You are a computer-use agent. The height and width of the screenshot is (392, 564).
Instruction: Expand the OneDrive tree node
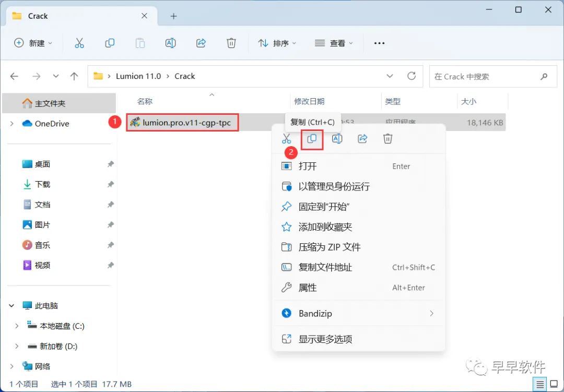tap(12, 124)
